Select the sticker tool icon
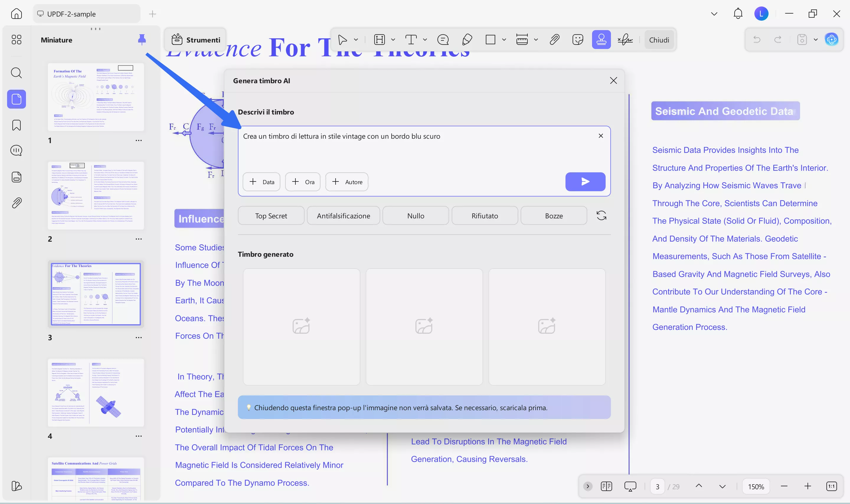 pyautogui.click(x=577, y=40)
